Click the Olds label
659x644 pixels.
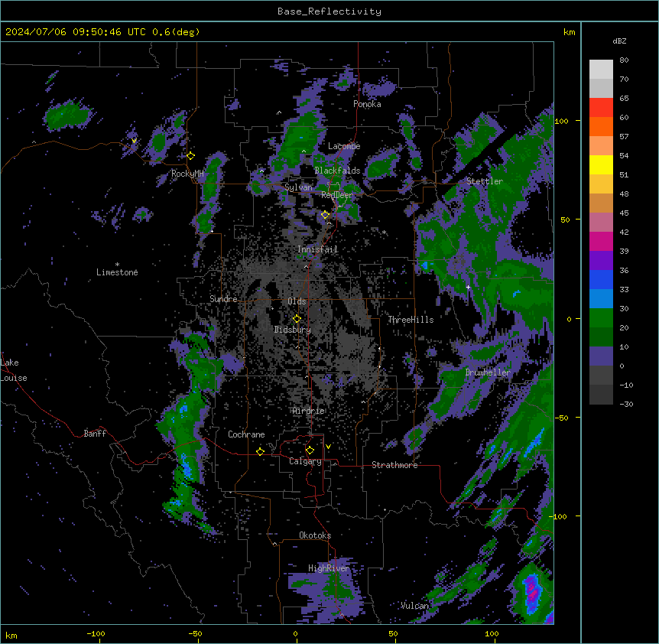click(297, 301)
